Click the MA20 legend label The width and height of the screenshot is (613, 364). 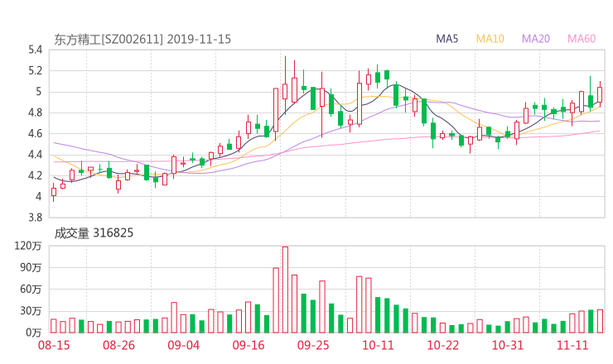536,39
